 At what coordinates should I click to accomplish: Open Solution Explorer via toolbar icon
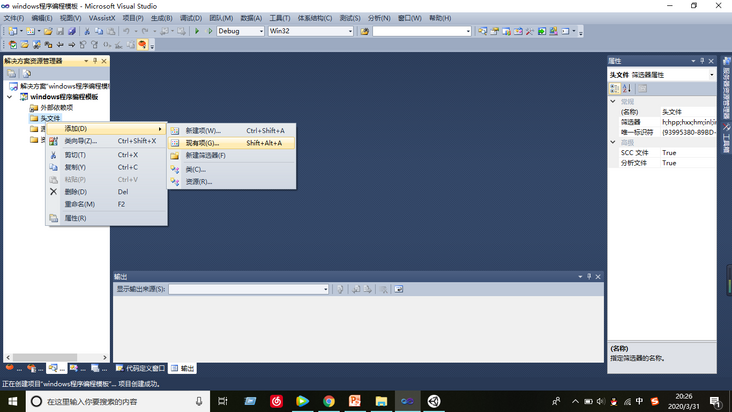tap(482, 31)
